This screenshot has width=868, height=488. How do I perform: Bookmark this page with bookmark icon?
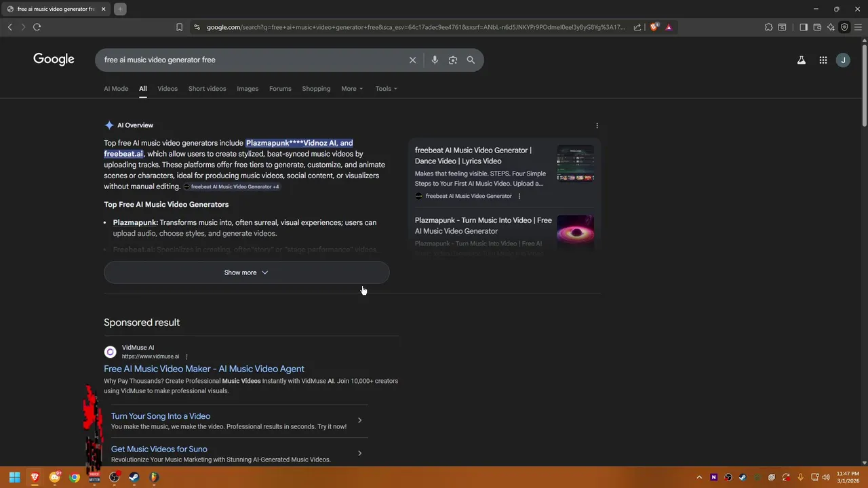pyautogui.click(x=179, y=27)
